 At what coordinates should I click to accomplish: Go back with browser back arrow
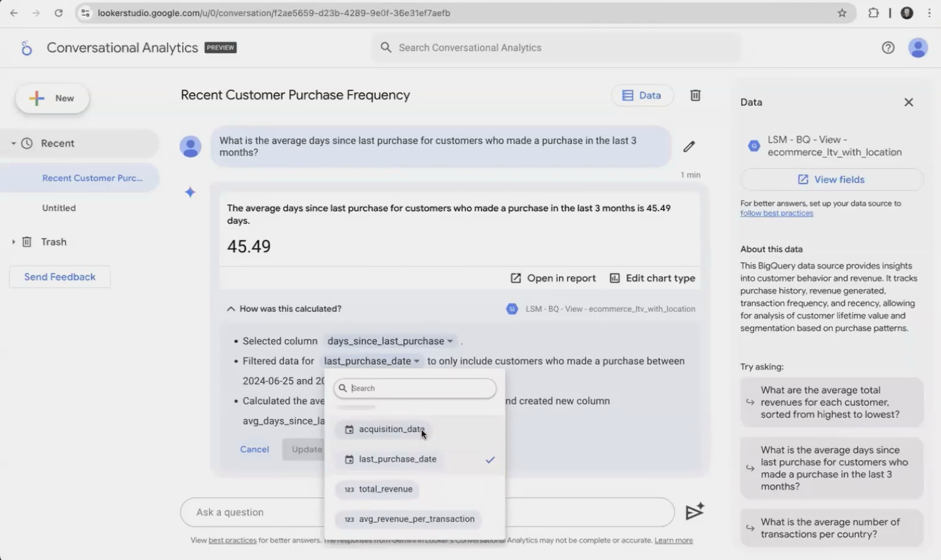tap(14, 12)
